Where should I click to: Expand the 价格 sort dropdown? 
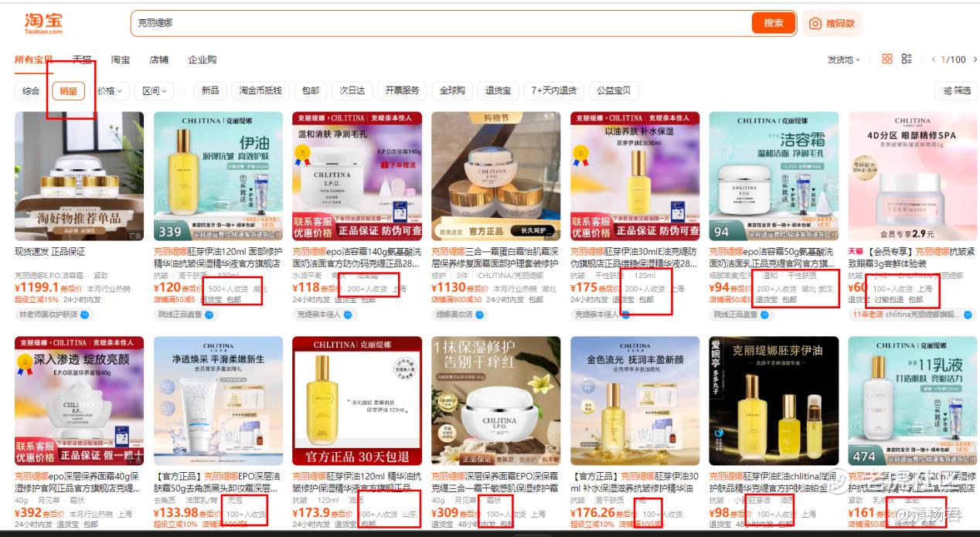tap(111, 91)
